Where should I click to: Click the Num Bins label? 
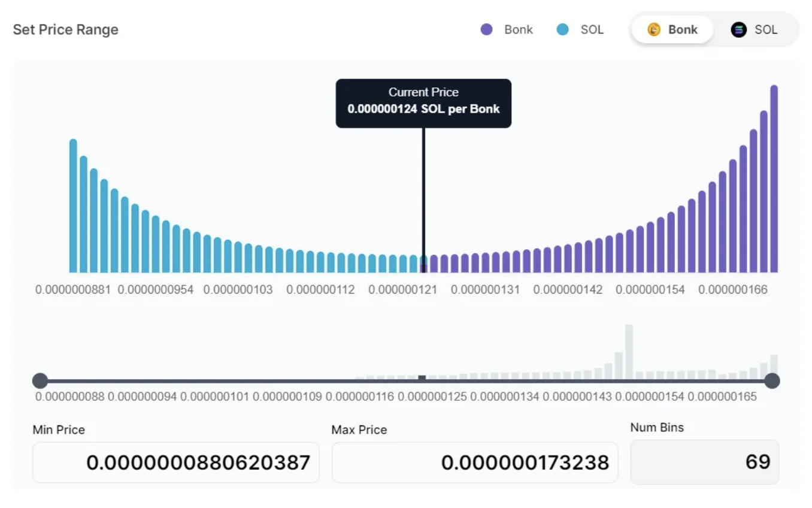tap(657, 427)
